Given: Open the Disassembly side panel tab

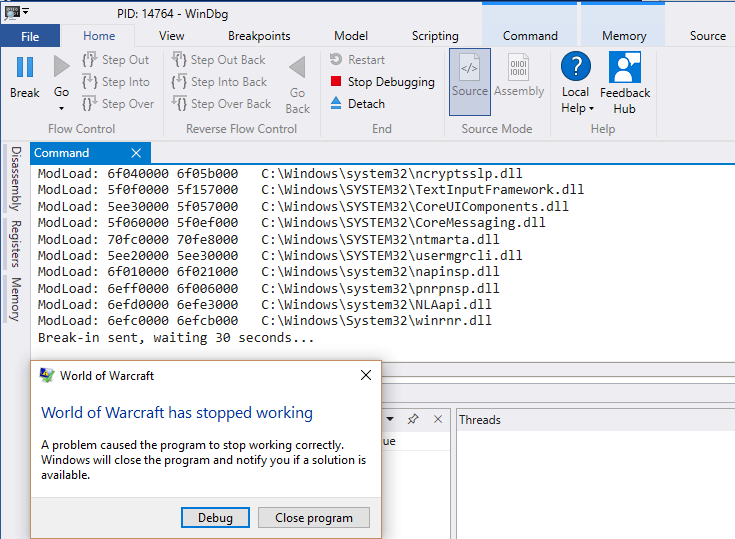Looking at the screenshot, I should (16, 179).
